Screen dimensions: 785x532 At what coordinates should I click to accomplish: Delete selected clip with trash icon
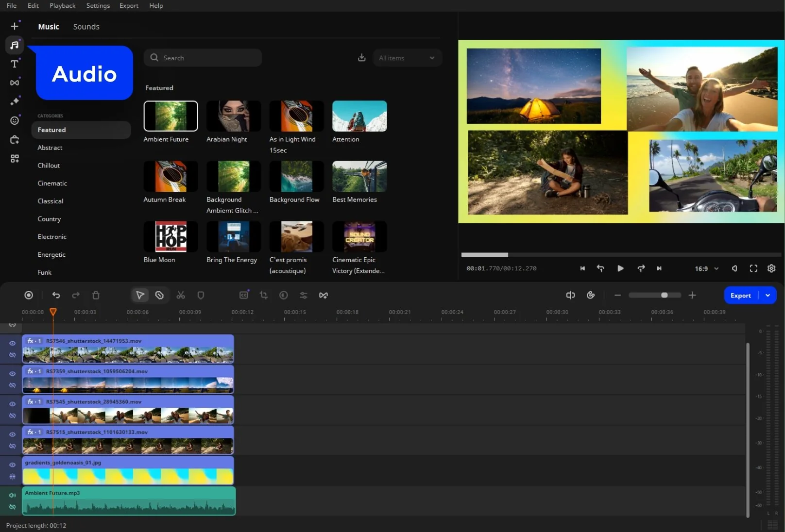tap(96, 295)
